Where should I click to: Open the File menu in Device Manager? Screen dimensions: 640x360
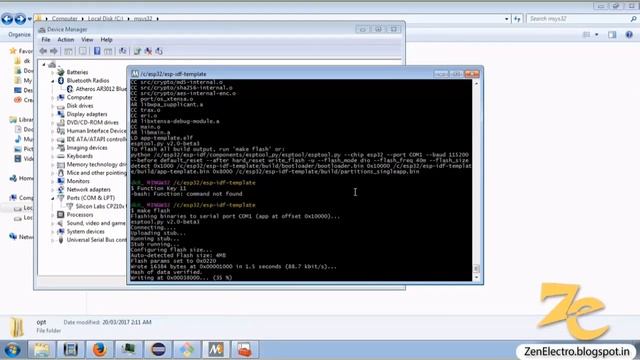point(46,40)
